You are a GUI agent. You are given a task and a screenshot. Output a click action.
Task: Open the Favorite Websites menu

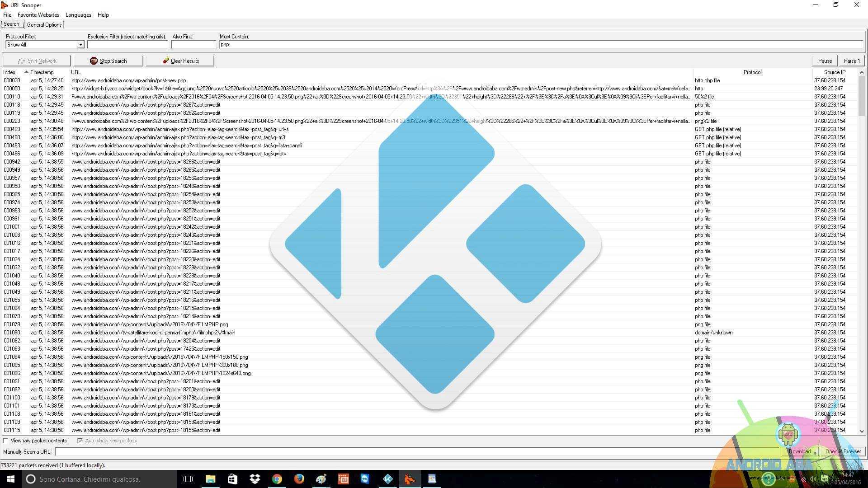tap(38, 15)
